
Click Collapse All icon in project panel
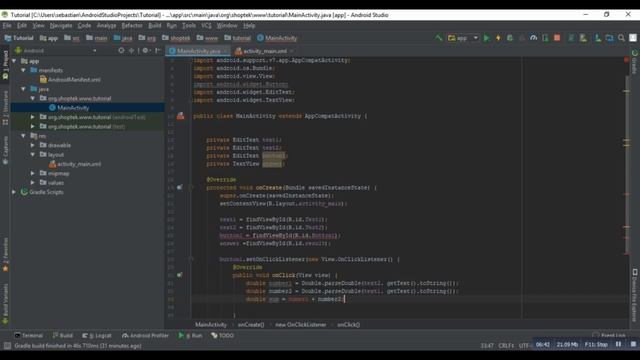(131, 51)
